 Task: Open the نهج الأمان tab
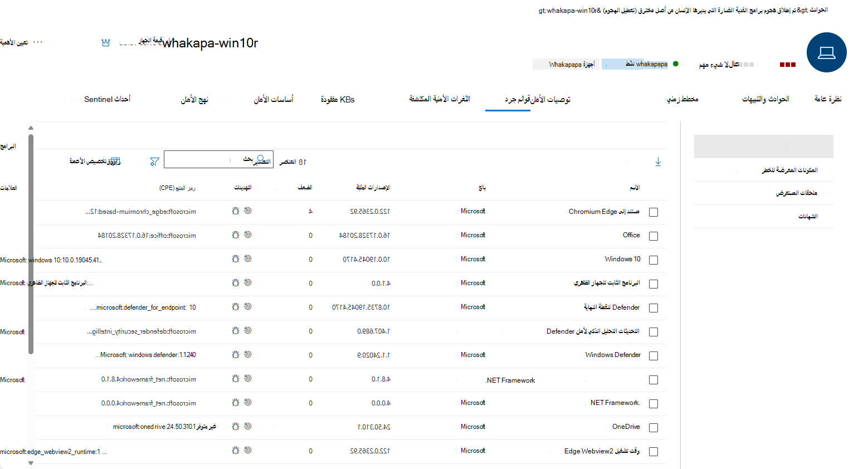point(194,100)
